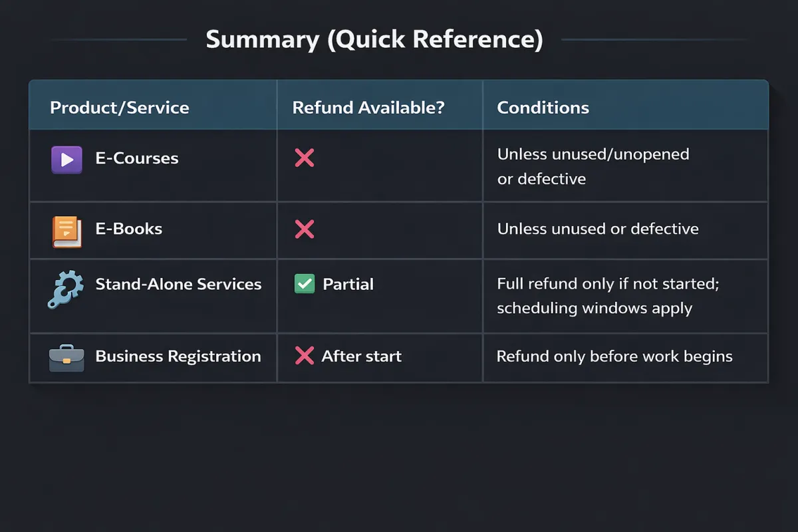Click the Stand-Alone Services label
The height and width of the screenshot is (532, 798).
coord(178,284)
